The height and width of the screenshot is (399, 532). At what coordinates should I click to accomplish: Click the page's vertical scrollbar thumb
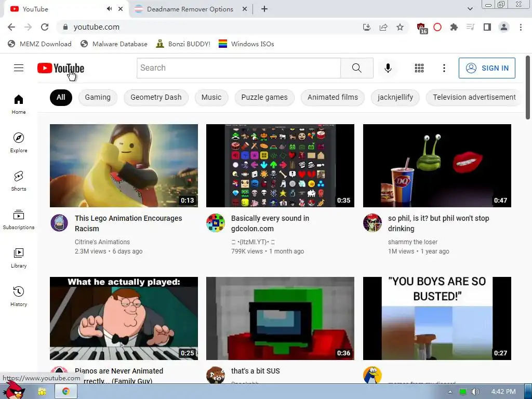pos(528,87)
